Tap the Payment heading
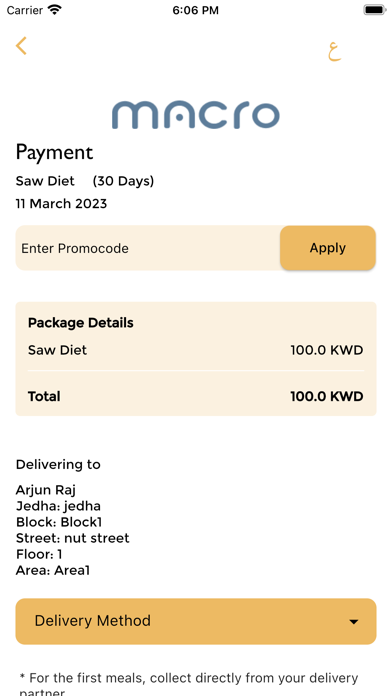This screenshot has height=696, width=392. [54, 153]
